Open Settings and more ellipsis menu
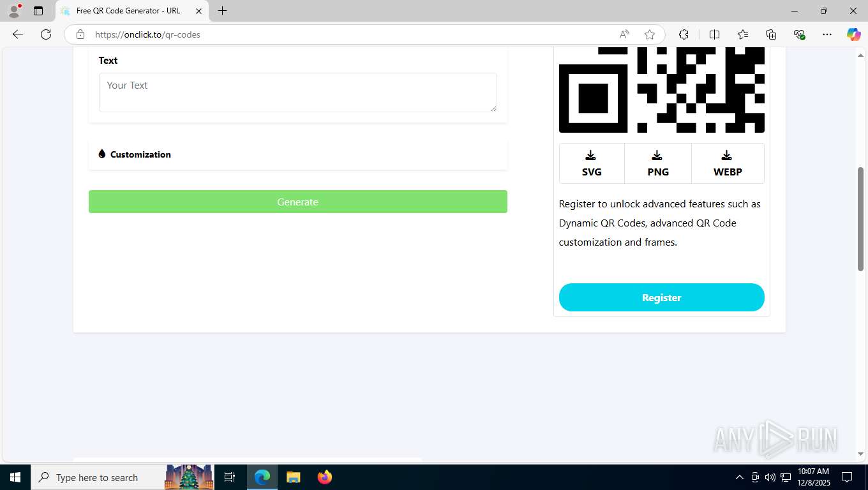The image size is (868, 490). 827,34
